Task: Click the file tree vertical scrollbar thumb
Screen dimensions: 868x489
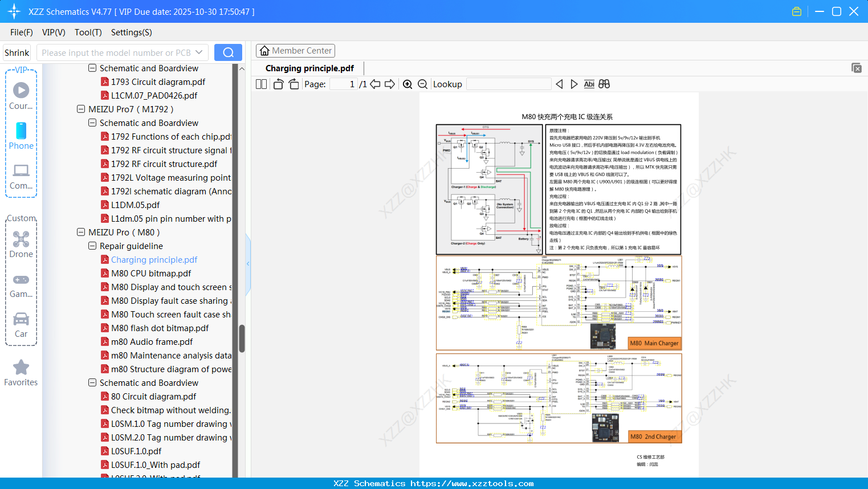Action: click(242, 339)
